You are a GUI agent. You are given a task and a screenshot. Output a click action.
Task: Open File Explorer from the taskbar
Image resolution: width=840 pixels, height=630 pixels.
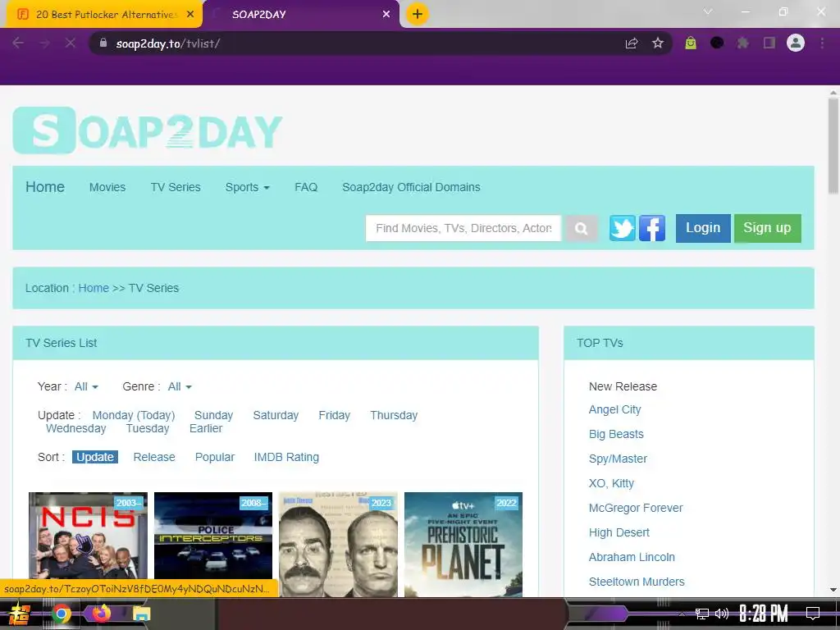click(x=141, y=614)
